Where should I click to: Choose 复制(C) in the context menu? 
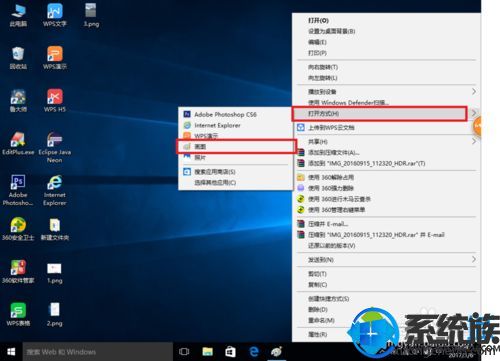pos(387,285)
